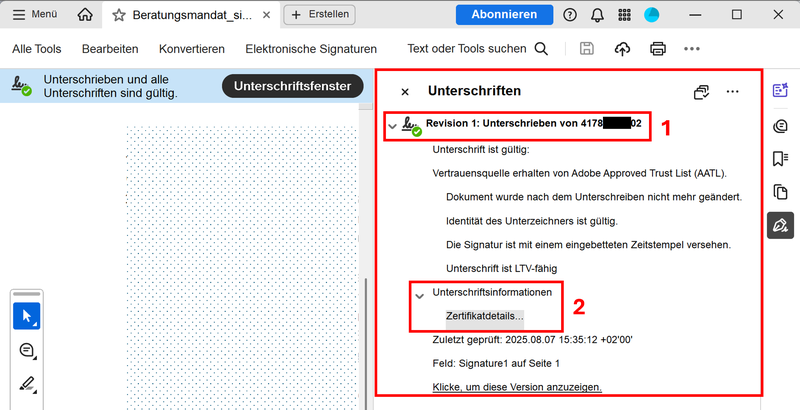This screenshot has height=410, width=800.
Task: Click the floating toolbar drag handle
Action: coord(27,294)
